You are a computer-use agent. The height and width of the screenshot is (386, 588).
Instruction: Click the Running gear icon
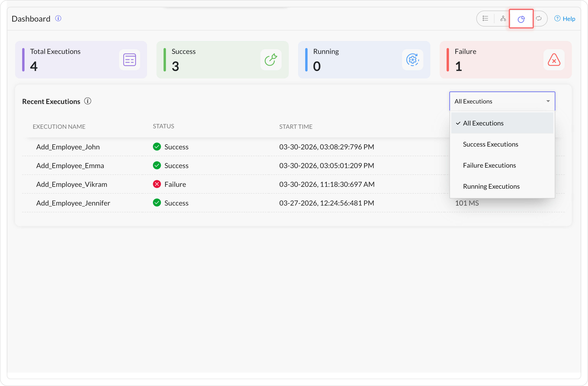(412, 60)
